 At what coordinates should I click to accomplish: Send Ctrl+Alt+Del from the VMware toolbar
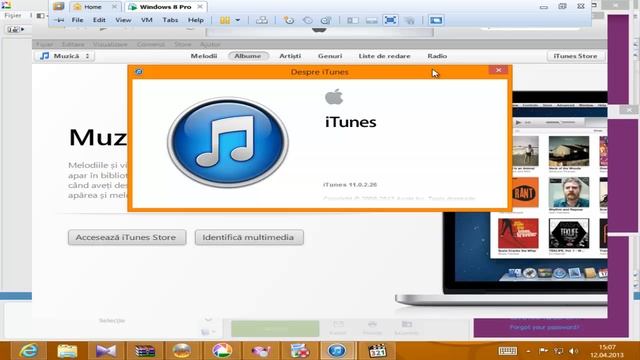(262, 20)
